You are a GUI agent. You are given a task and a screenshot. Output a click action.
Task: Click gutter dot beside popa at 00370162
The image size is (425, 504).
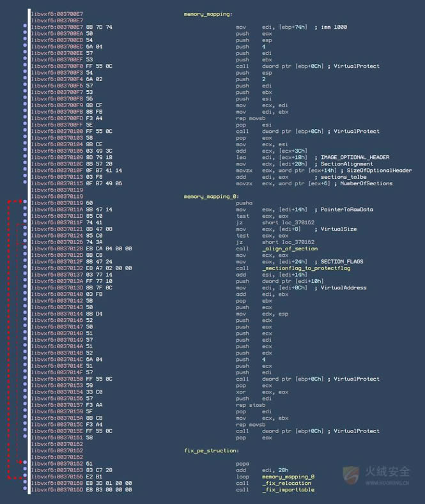coord(24,464)
